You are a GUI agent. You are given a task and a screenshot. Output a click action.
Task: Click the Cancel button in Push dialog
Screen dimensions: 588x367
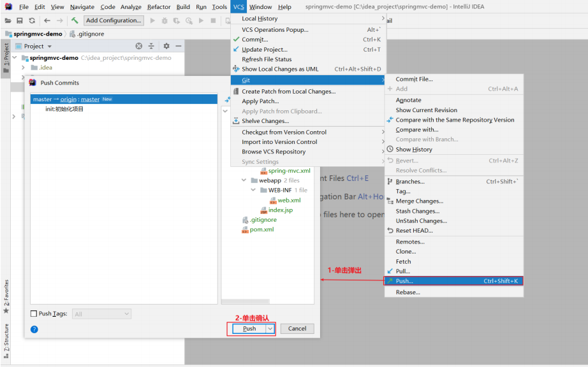pyautogui.click(x=297, y=328)
